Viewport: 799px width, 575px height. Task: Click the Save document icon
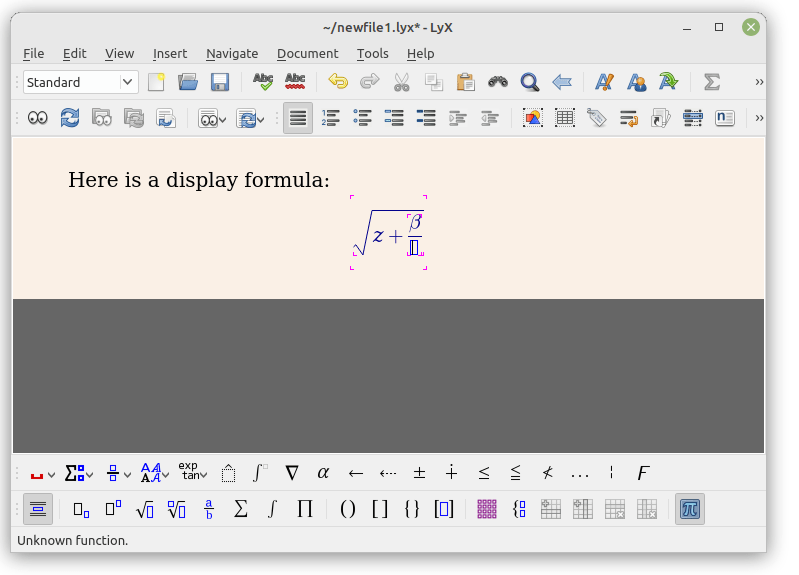219,83
